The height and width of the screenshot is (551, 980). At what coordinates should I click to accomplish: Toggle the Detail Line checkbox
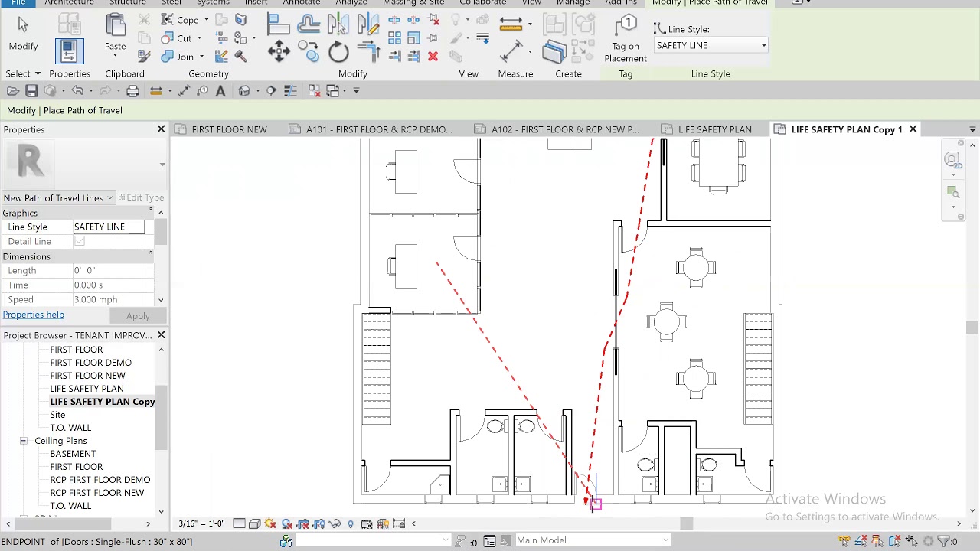pos(80,241)
